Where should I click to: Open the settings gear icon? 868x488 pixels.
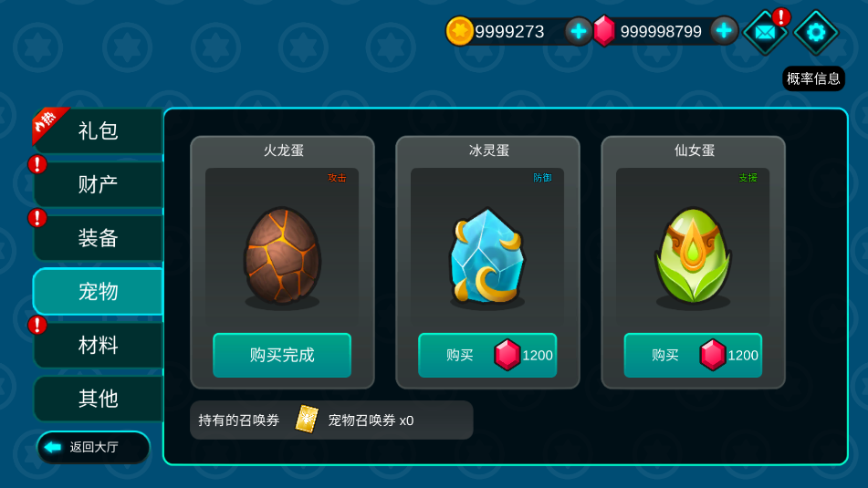pos(816,33)
